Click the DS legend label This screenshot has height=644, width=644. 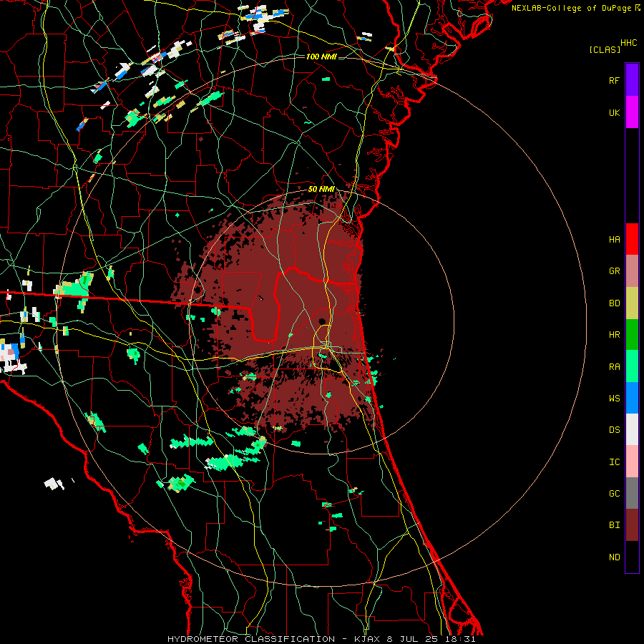point(614,429)
